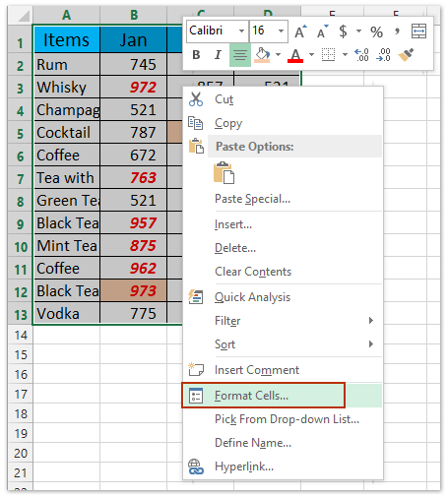Image resolution: width=448 pixels, height=498 pixels.
Task: Click the Merge and Center icon
Action: (x=418, y=31)
